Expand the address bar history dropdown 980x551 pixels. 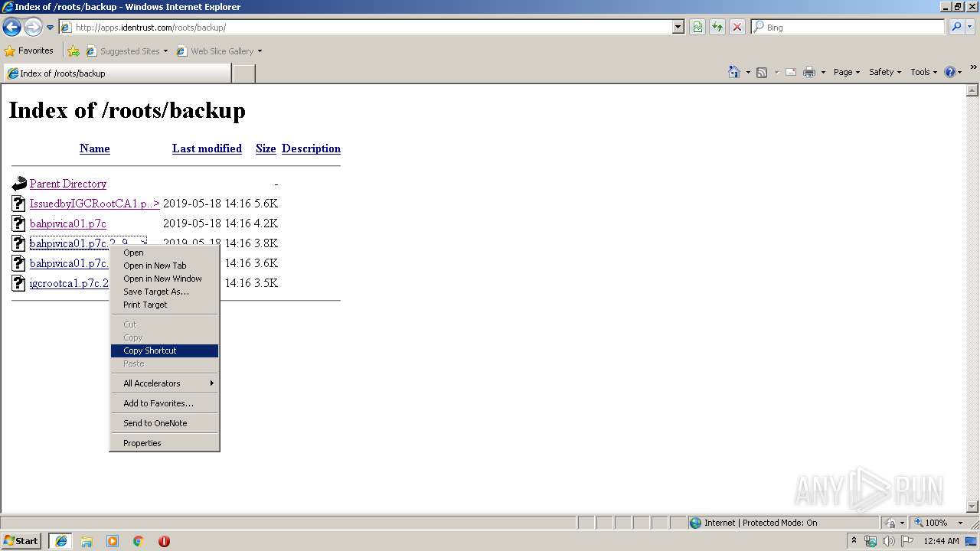(678, 28)
